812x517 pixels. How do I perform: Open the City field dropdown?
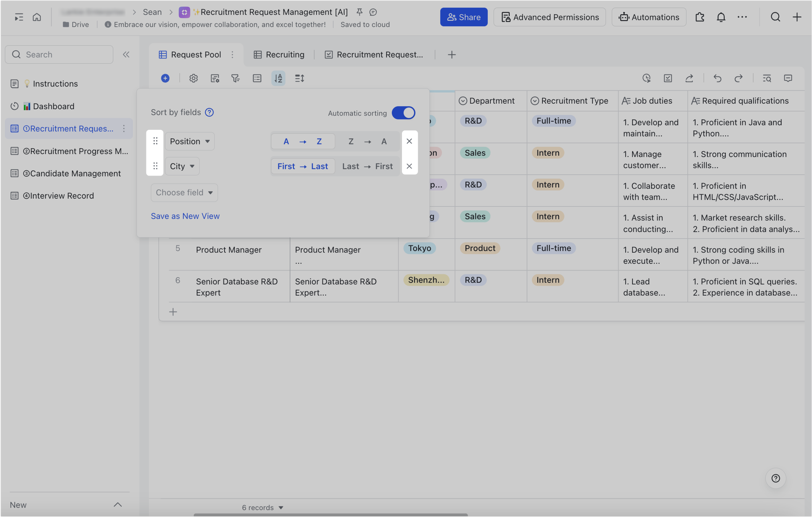[182, 166]
